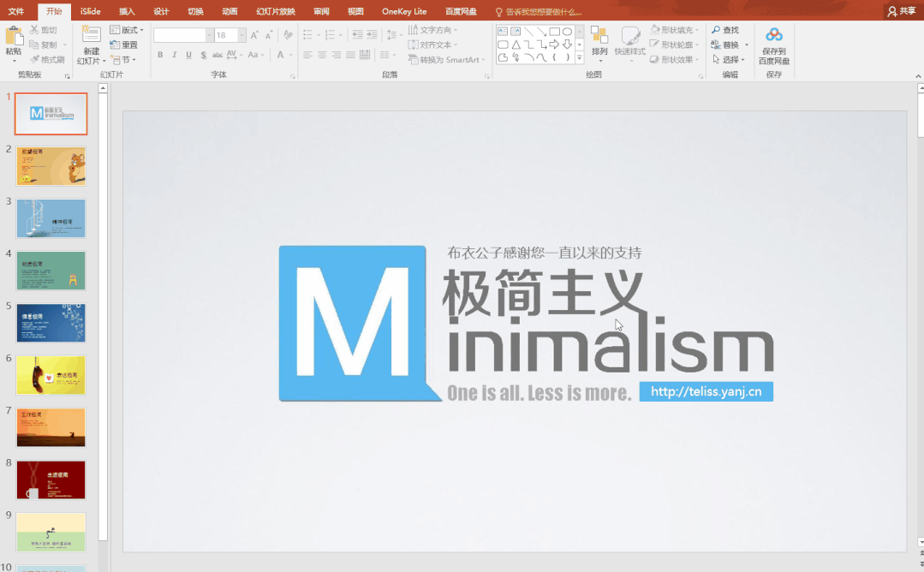Open Font dialog launcher in 字体 group
Screen dimensions: 924x572
293,76
